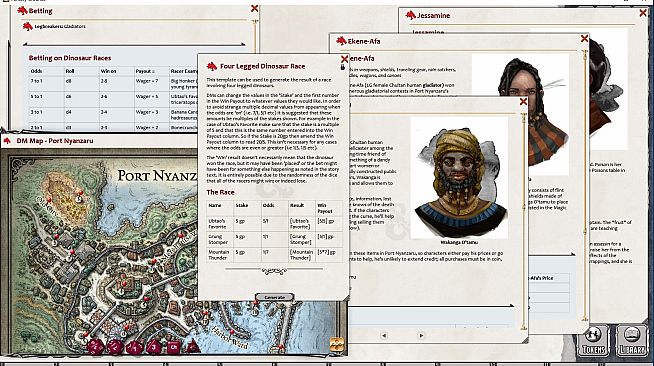Click the Ekene-Afa window scrollbar
The image size is (654, 366).
(585, 186)
